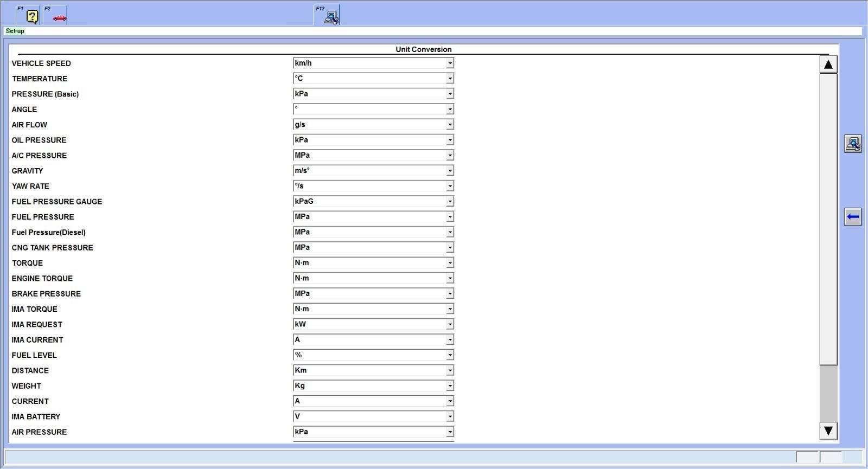Open the IMA BATTERY V dropdown
The width and height of the screenshot is (868, 469).
click(373, 416)
